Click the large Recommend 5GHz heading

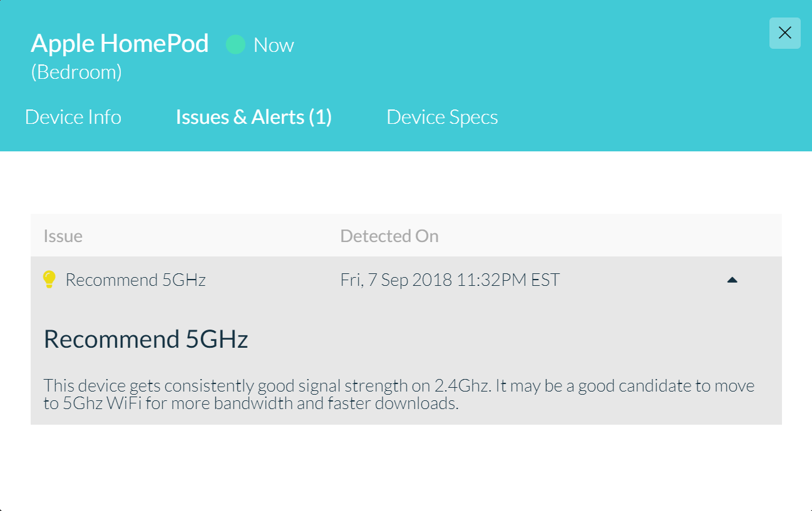tap(146, 339)
